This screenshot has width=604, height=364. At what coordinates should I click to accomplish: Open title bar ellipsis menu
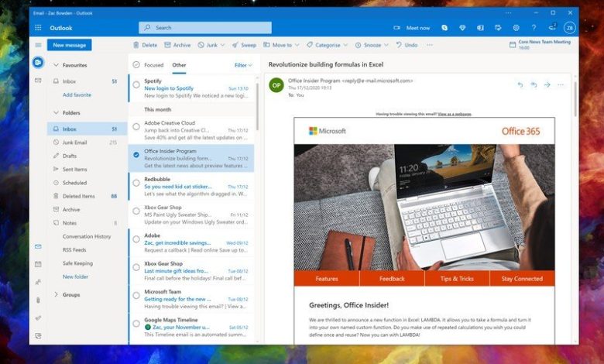(x=509, y=13)
